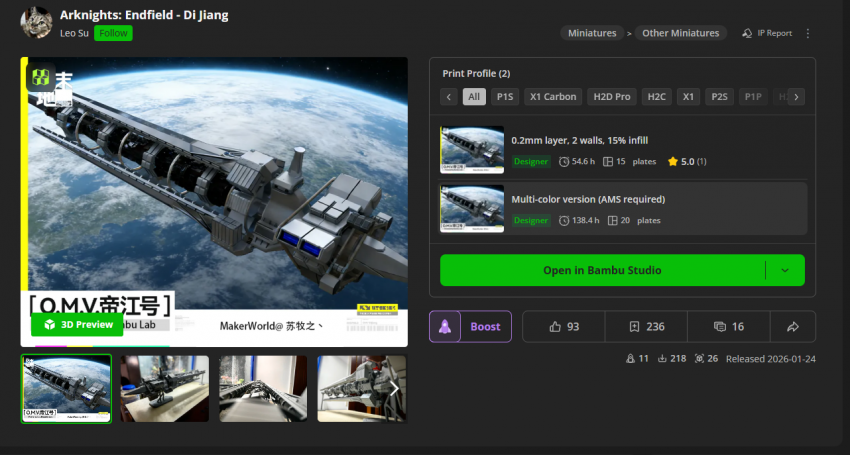Go to Other Miniatures category
Screen dimensions: 850x455
[x=680, y=33]
